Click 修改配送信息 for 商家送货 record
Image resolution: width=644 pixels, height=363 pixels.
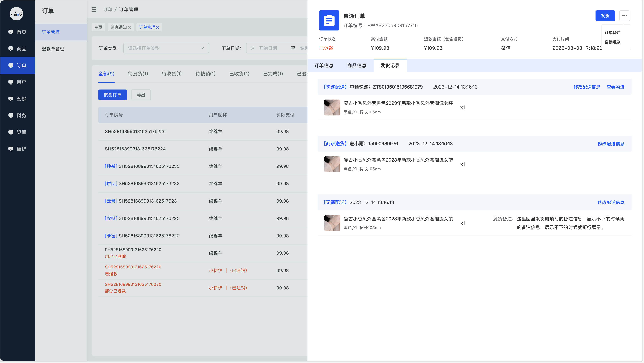point(611,144)
